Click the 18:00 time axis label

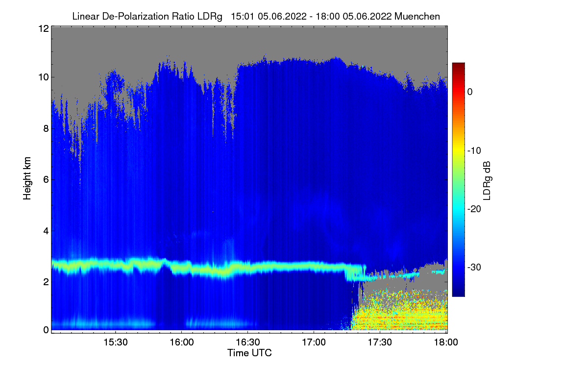(x=446, y=342)
